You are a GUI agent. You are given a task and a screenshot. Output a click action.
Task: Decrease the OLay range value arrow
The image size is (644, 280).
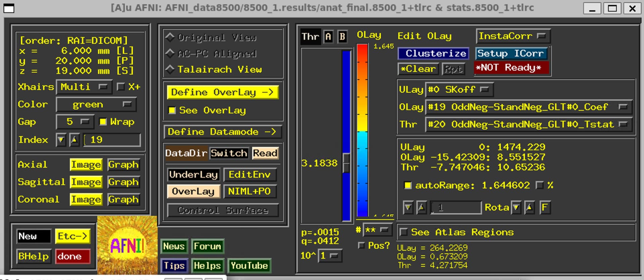[x=408, y=208]
